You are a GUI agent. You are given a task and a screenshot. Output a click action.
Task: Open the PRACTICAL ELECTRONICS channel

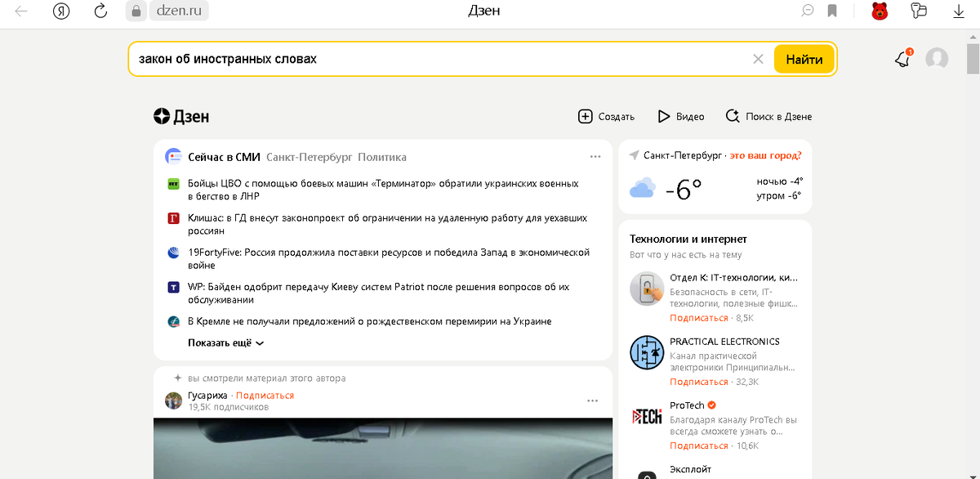point(724,341)
